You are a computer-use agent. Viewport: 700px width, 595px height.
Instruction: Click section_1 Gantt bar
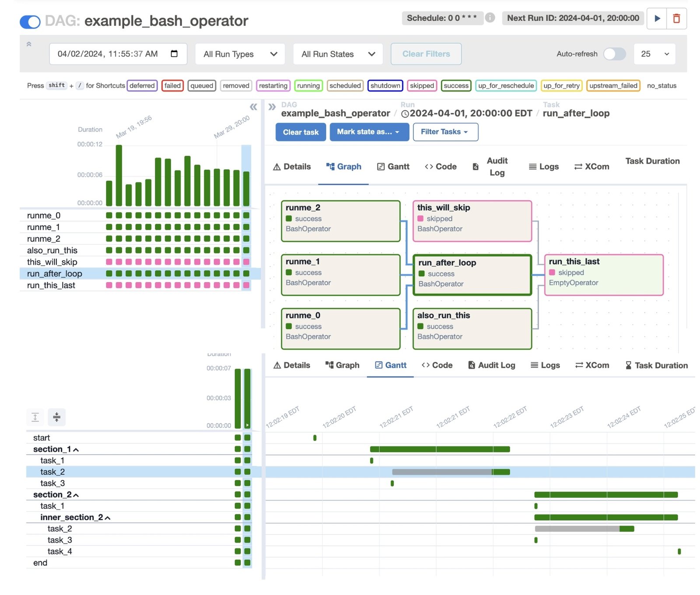(440, 449)
